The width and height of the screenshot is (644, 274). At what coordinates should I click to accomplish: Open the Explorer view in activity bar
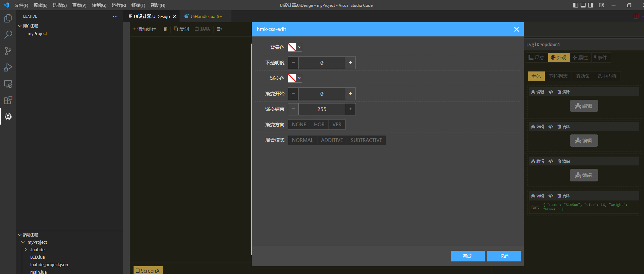click(x=8, y=18)
